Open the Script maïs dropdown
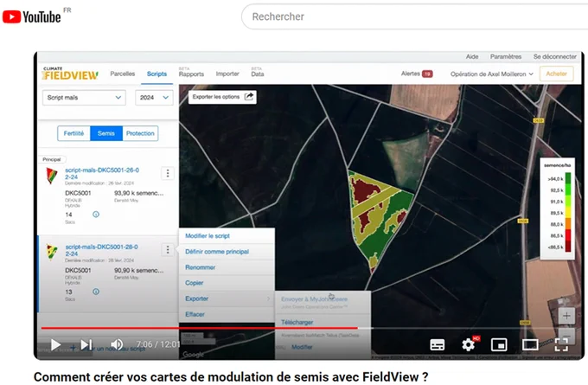The height and width of the screenshot is (385, 588). coord(84,98)
